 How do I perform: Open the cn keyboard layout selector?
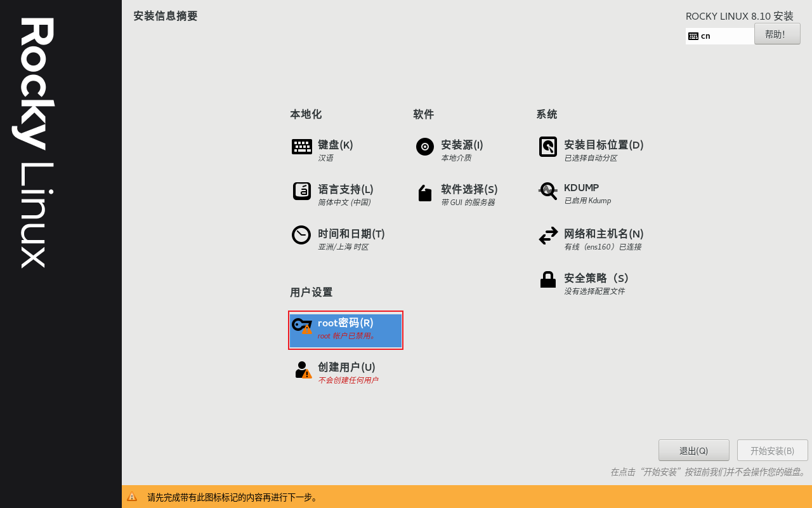[x=720, y=36]
